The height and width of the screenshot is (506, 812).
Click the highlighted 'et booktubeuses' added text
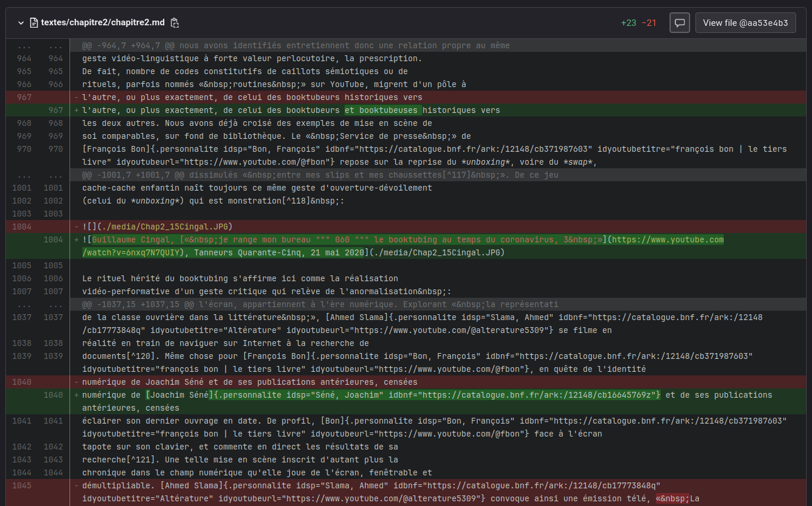pyautogui.click(x=382, y=110)
